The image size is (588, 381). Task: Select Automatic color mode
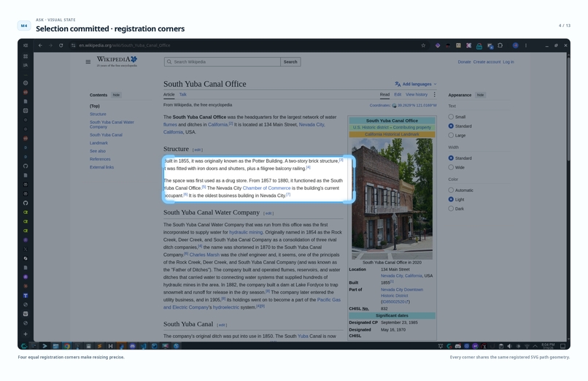click(x=451, y=190)
